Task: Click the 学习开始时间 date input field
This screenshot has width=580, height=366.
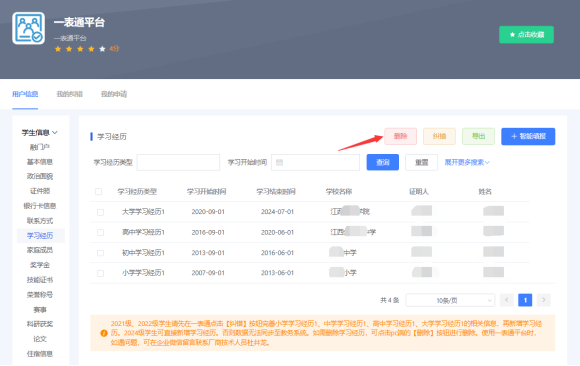Action: [x=316, y=162]
